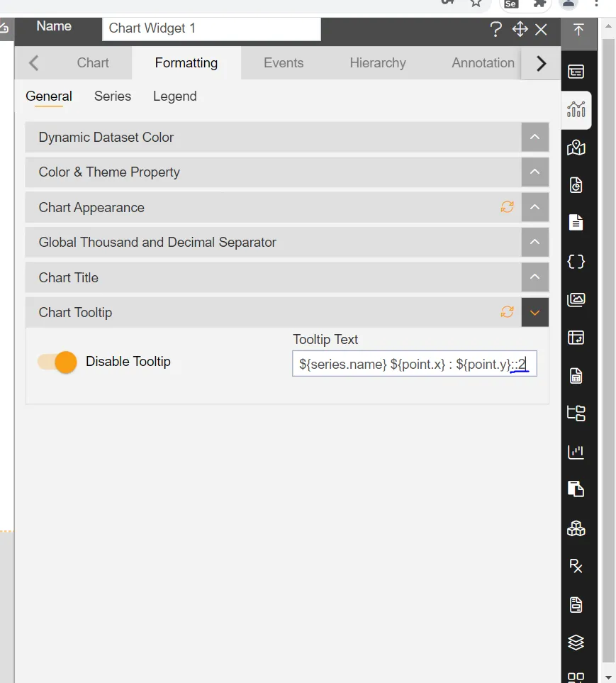Click the stacked layers sidebar icon

point(576,642)
